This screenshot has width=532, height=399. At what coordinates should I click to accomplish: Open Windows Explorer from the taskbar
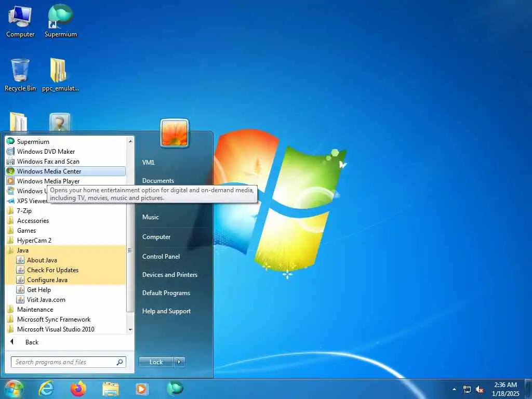pos(111,389)
